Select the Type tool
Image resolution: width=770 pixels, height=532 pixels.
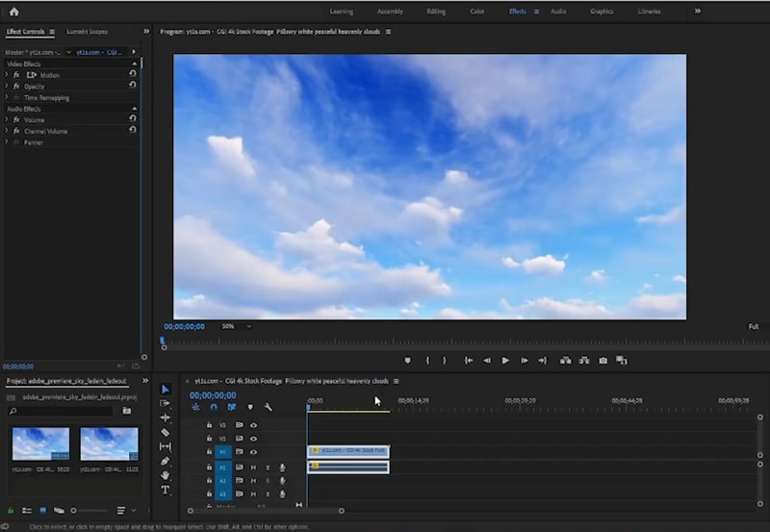pyautogui.click(x=165, y=490)
